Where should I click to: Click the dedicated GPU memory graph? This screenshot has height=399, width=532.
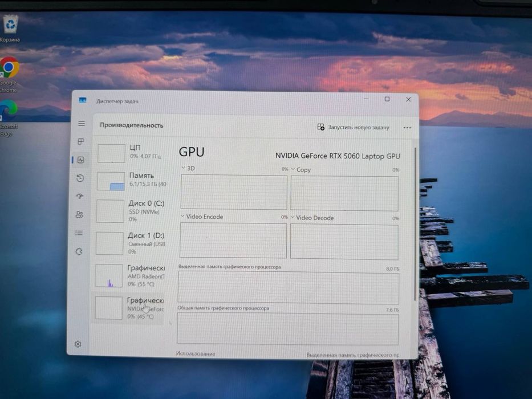point(289,288)
